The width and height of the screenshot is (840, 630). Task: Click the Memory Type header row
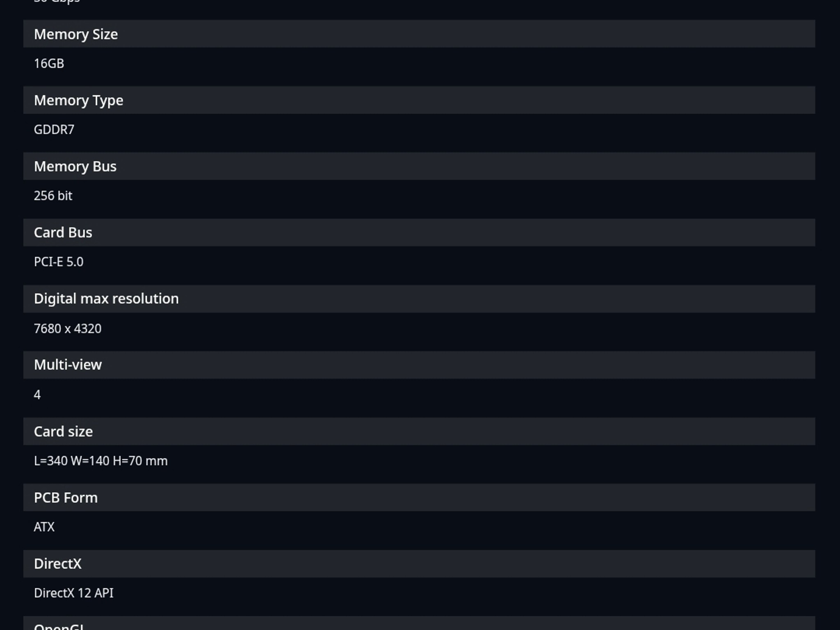click(x=419, y=100)
